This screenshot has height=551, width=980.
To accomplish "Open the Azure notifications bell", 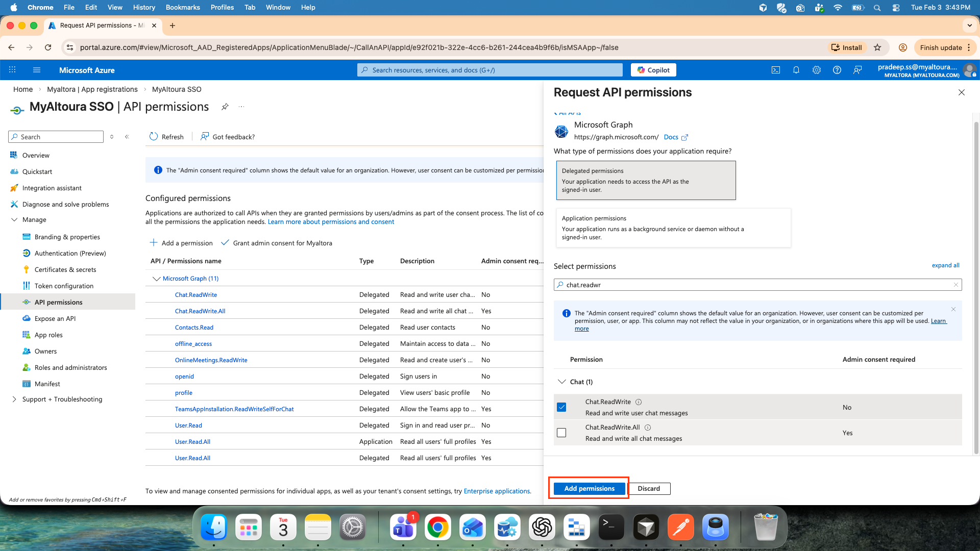I will click(796, 70).
